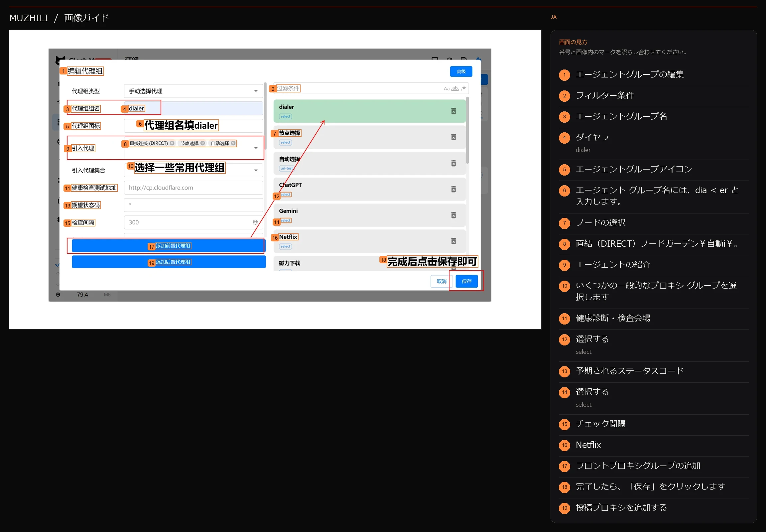766x532 pixels.
Task: Select legend entry 15 チェック間隔
Action: click(653, 424)
